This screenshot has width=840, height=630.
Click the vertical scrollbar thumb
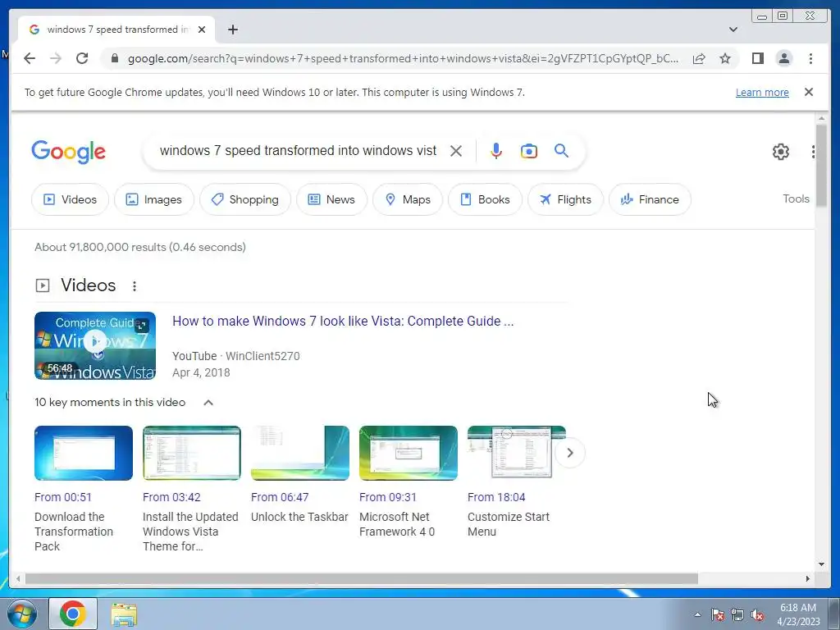click(821, 164)
